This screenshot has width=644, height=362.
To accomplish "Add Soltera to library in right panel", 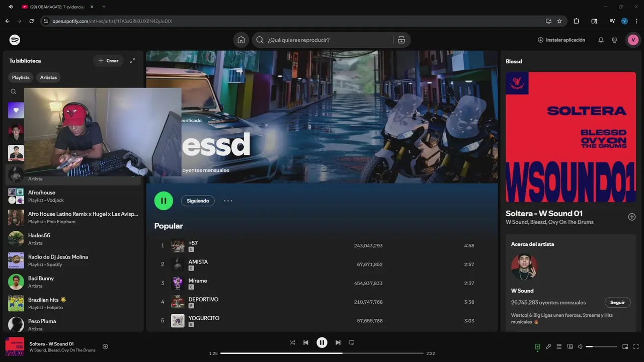I will [632, 217].
